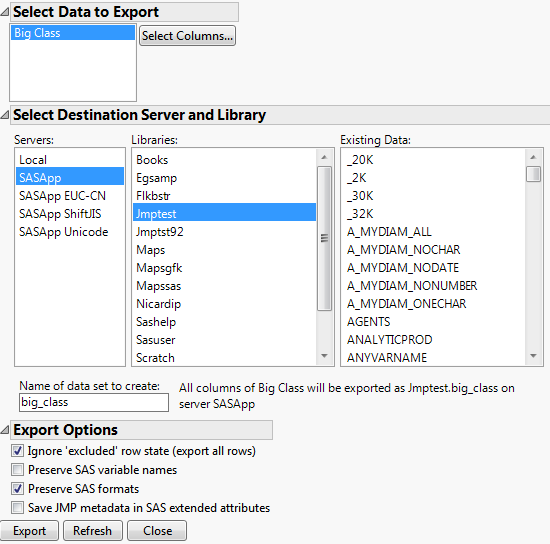Click the Existing Data scrollbar thumb
This screenshot has height=544, width=550.
coord(534,174)
